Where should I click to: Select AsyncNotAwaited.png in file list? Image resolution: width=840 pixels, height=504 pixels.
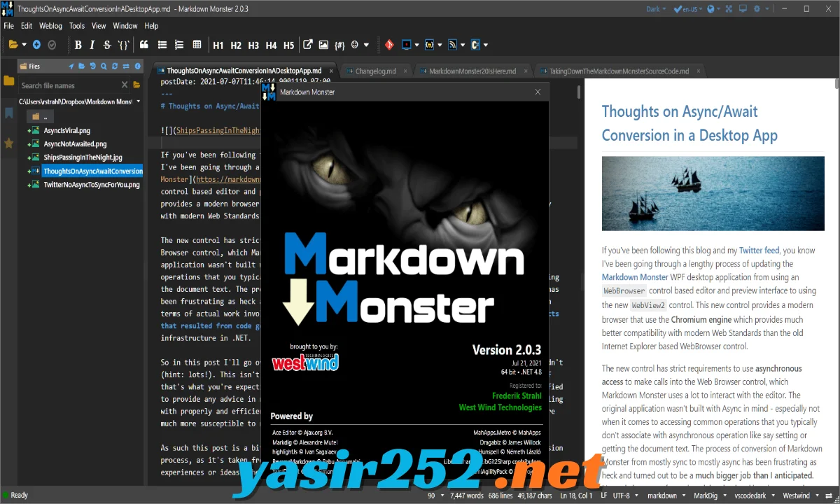point(75,143)
